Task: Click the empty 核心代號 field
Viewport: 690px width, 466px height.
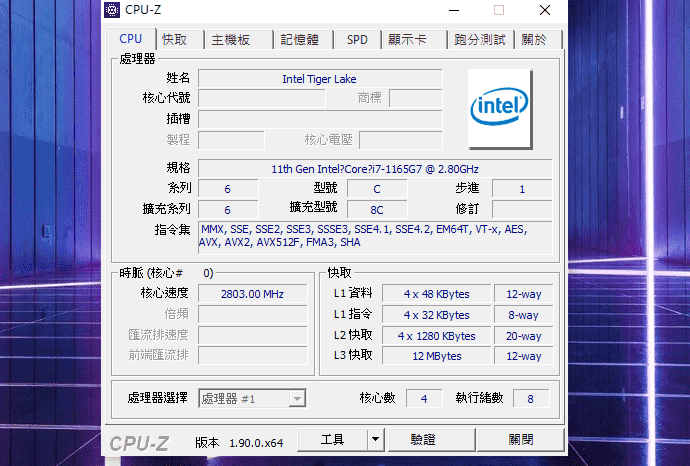Action: (x=261, y=98)
